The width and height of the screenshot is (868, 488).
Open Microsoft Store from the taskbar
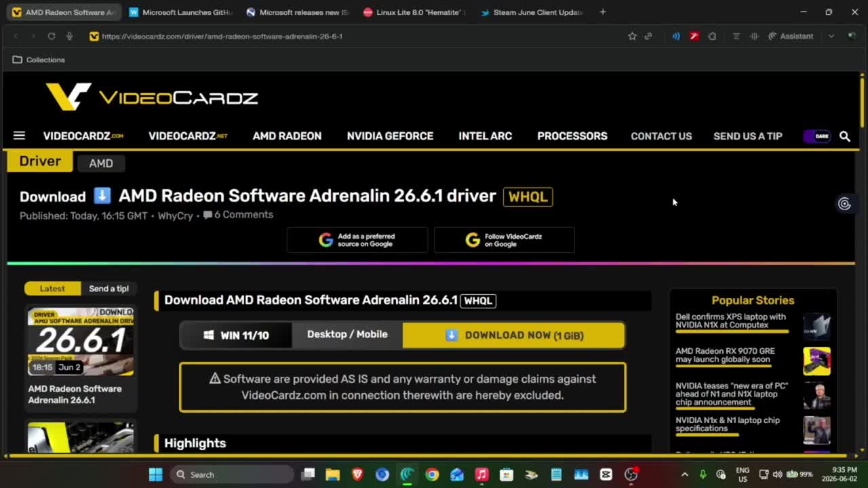pos(507,474)
